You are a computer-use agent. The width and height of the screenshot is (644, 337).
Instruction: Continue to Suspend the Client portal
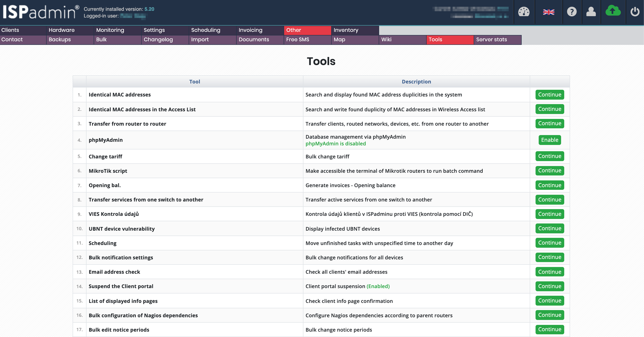click(549, 286)
